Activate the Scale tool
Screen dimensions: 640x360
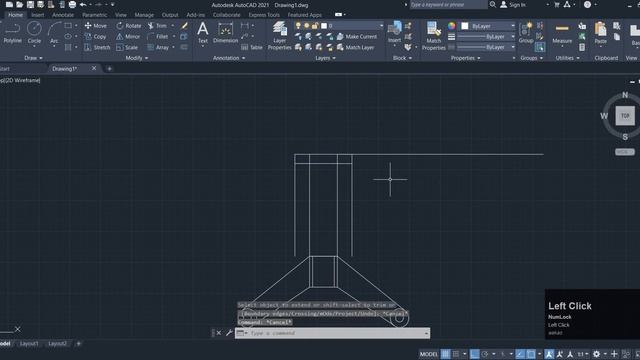point(127,47)
